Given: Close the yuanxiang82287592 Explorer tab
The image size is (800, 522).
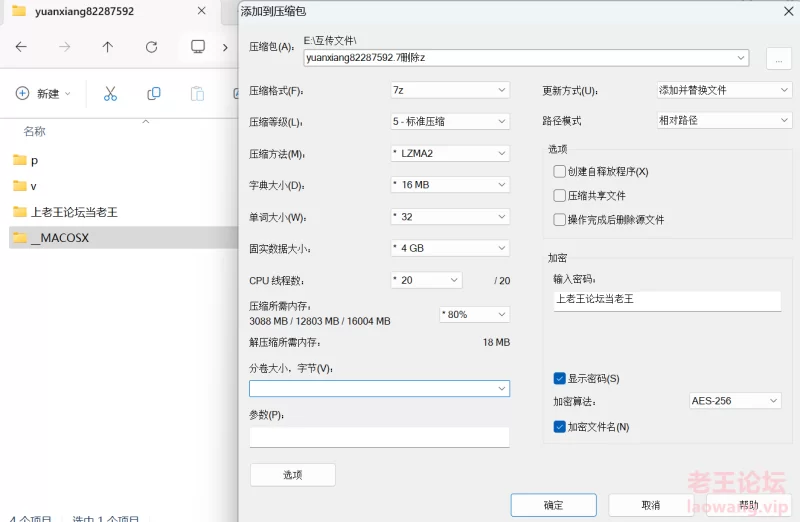Looking at the screenshot, I should pyautogui.click(x=202, y=11).
